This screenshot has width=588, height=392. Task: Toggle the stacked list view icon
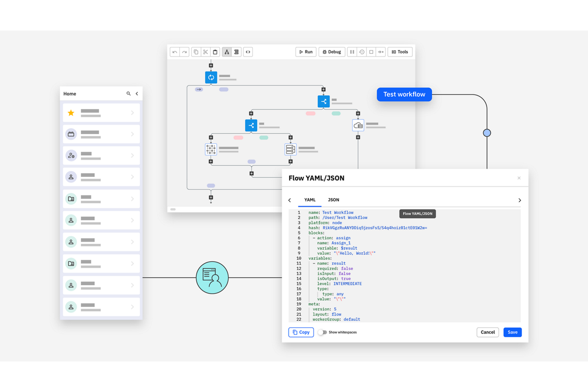236,52
